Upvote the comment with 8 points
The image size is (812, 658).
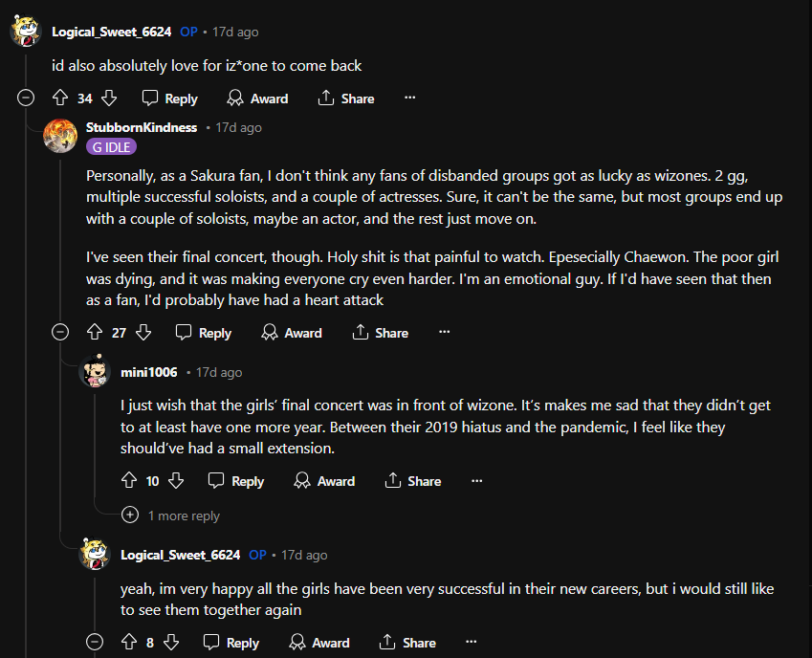tap(129, 643)
